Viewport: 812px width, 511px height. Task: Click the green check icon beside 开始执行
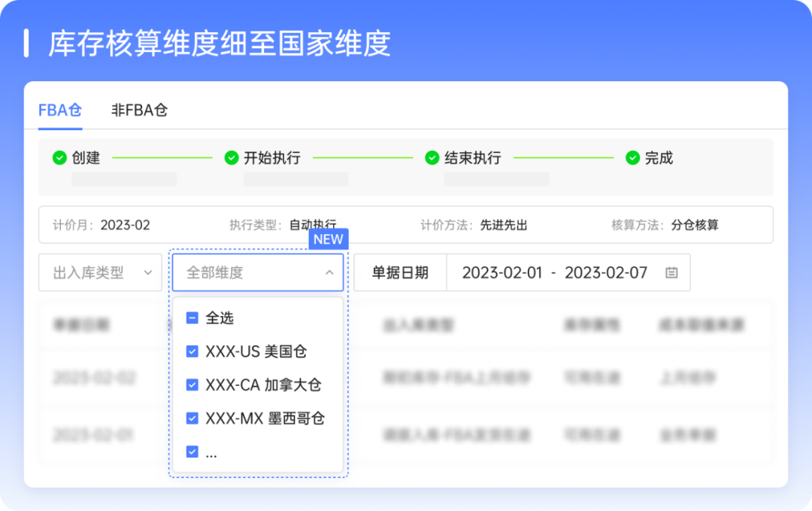click(x=231, y=158)
